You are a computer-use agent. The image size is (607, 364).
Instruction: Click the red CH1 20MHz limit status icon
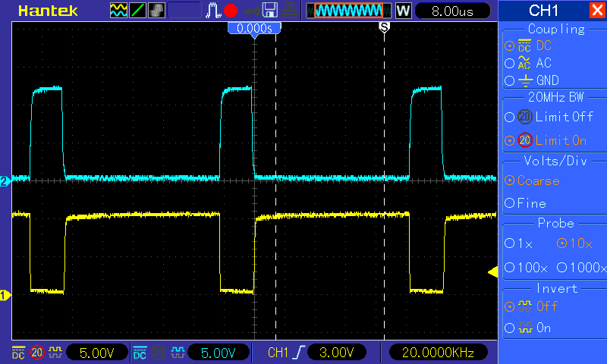[37, 353]
